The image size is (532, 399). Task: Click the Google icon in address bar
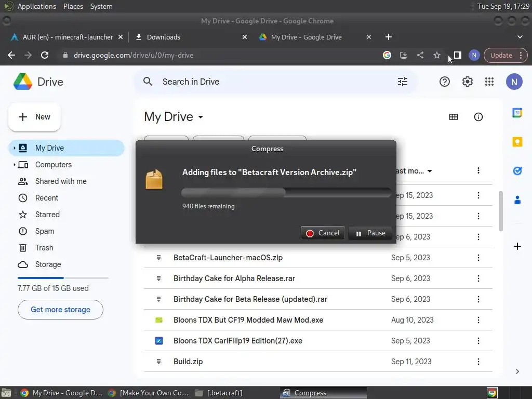tap(387, 55)
